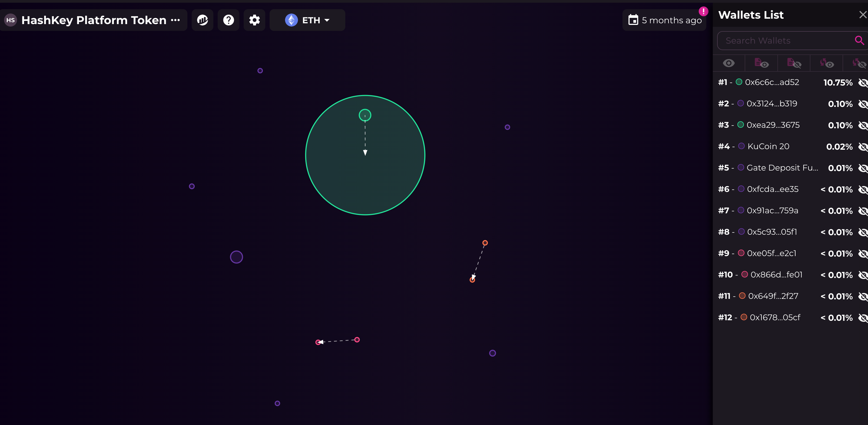Screen dimensions: 868x425
Task: Click the hide contracts crossed-eye icon
Action: tap(794, 63)
